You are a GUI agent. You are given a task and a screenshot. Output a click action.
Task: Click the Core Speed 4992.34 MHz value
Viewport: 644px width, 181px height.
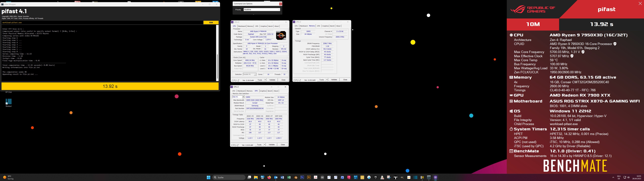coord(250,60)
